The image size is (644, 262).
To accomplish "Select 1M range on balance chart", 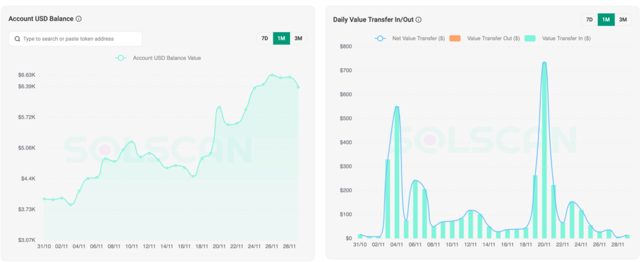I will (281, 38).
